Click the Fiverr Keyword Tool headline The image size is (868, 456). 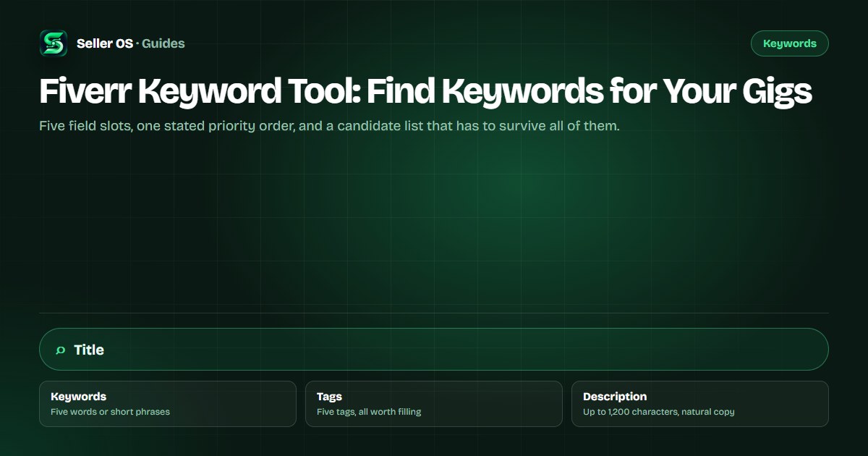point(425,93)
